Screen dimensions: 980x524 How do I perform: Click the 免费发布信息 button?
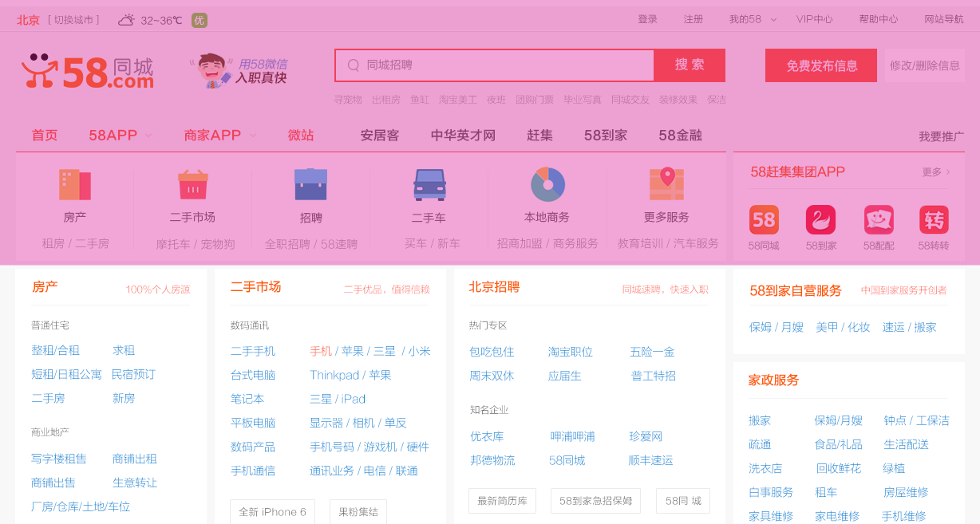point(822,65)
